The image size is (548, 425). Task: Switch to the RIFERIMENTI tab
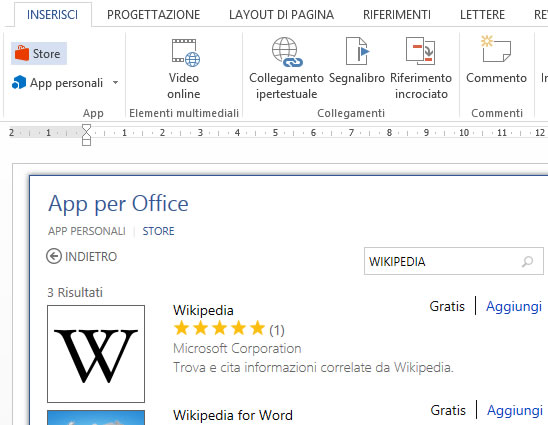[x=397, y=15]
